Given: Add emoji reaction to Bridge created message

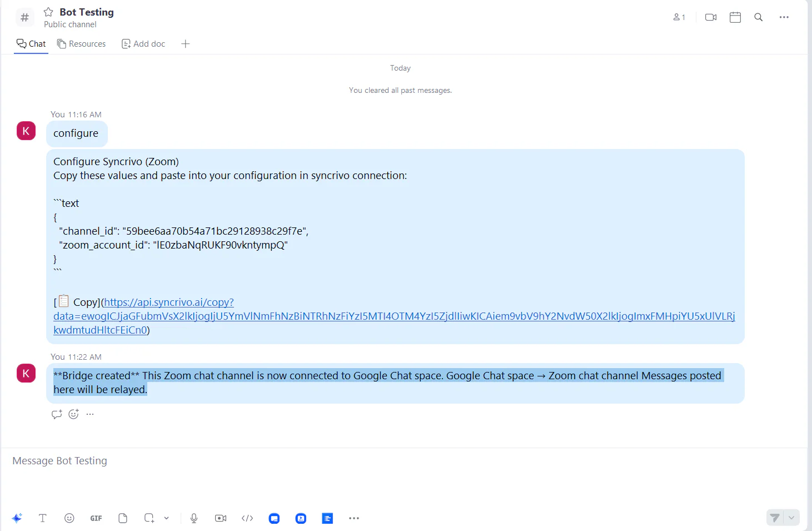Looking at the screenshot, I should coord(73,414).
